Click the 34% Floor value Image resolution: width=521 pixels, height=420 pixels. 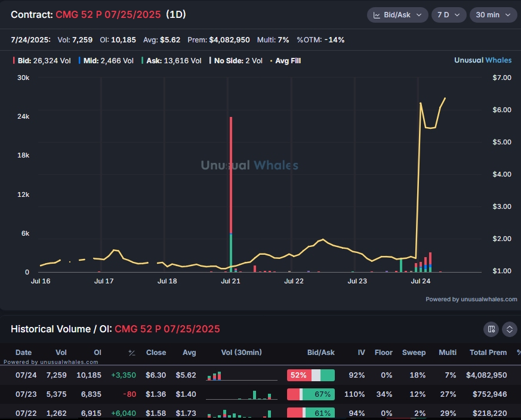click(x=384, y=394)
